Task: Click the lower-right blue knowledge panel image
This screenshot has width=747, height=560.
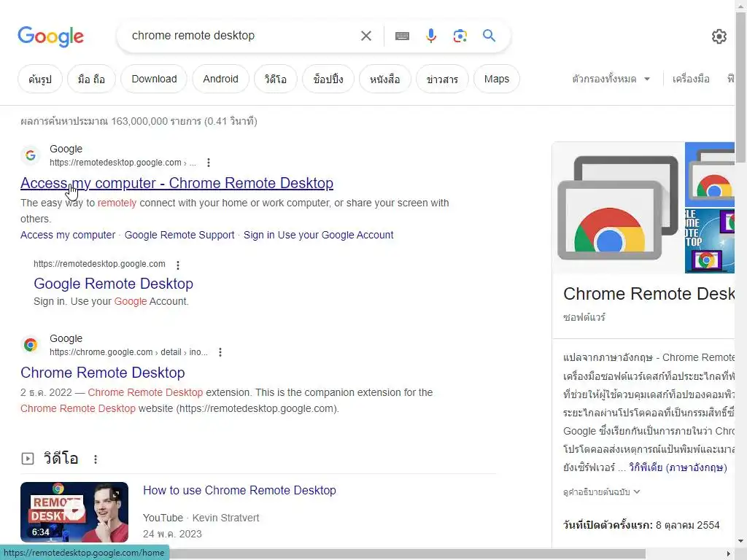Action: (710, 241)
